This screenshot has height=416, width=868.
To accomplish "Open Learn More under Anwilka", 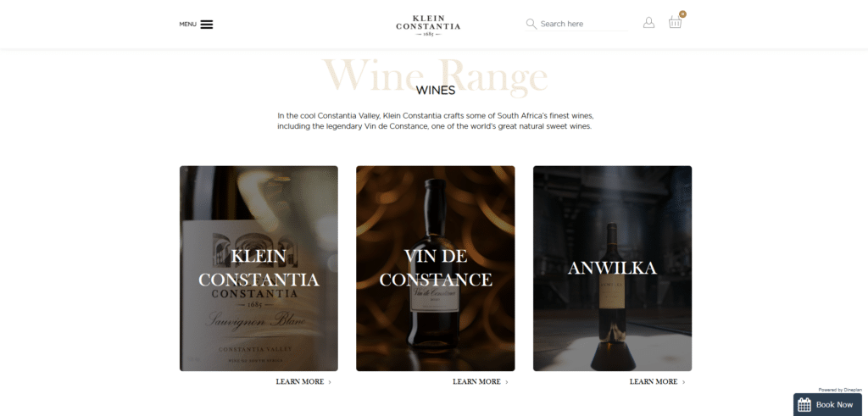I will (x=654, y=382).
